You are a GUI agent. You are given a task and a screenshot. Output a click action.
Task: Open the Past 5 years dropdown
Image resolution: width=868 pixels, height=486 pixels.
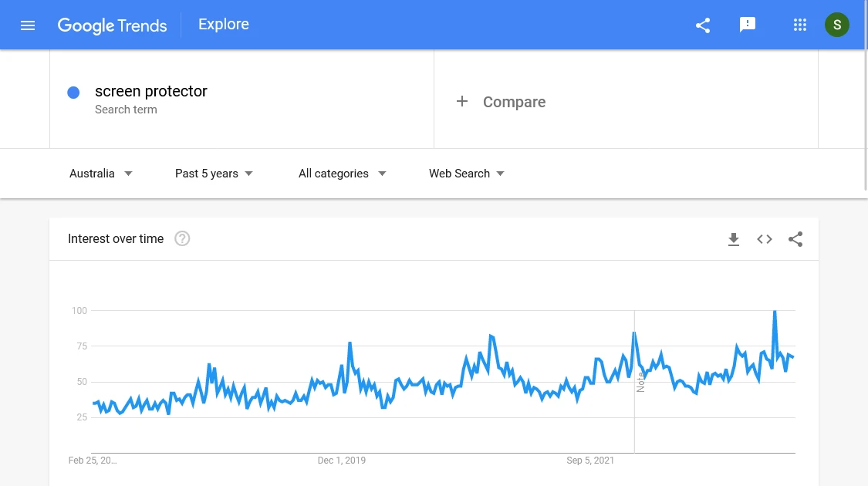coord(214,174)
